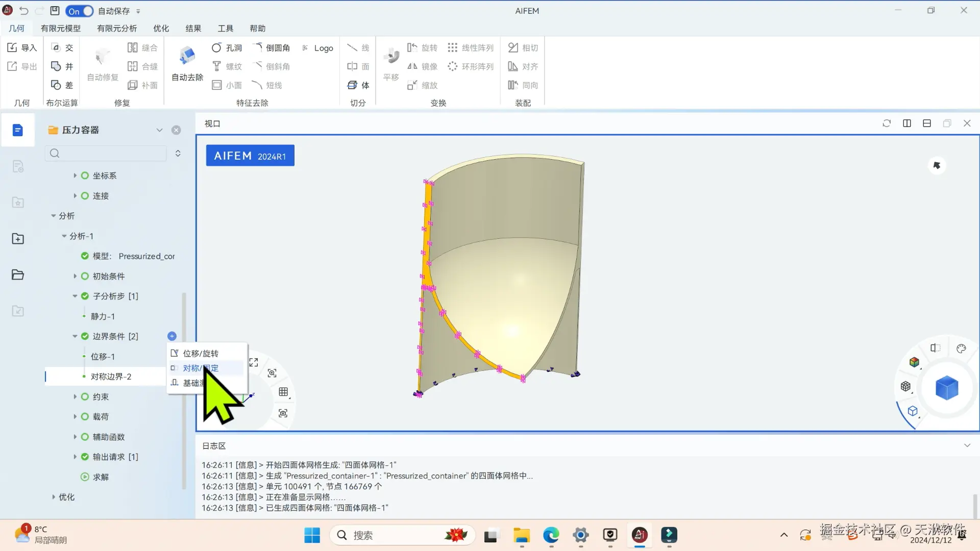
Task: Switch to the 有限元分析 ribbon tab
Action: pos(116,29)
